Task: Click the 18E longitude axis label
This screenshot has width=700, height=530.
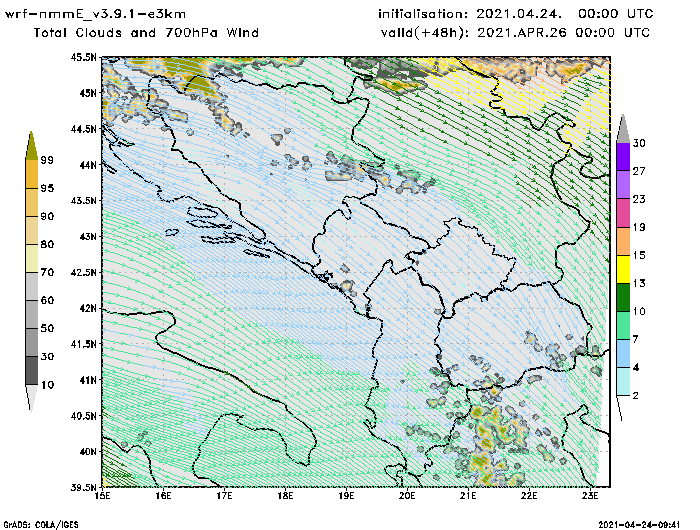Action: 285,496
